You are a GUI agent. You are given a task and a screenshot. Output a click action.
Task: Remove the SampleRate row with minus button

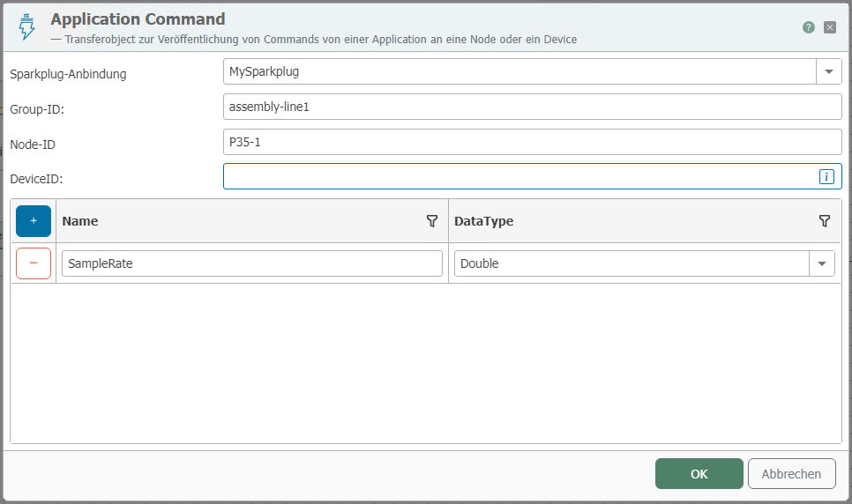pyautogui.click(x=34, y=263)
